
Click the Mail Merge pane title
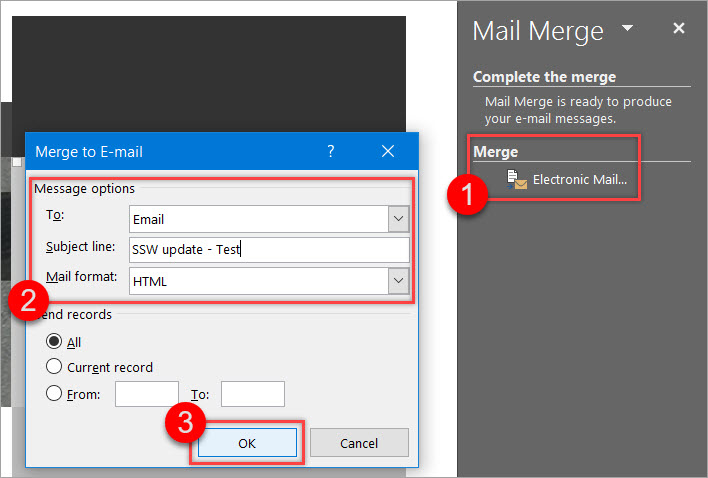[538, 30]
